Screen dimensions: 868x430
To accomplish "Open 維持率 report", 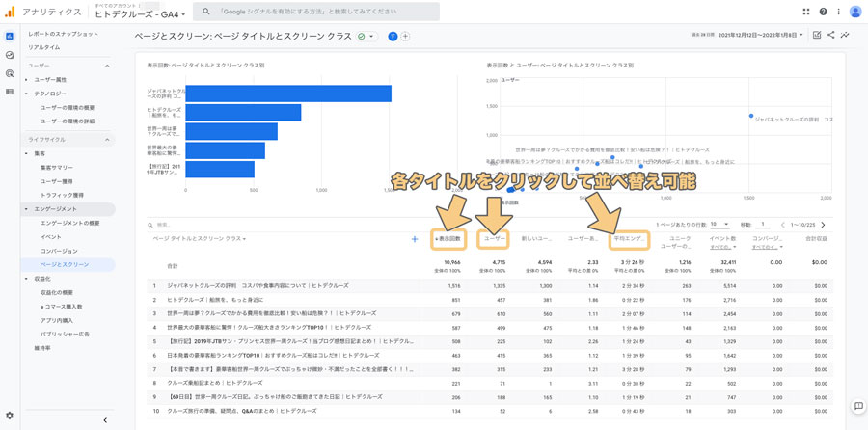I will coord(41,348).
